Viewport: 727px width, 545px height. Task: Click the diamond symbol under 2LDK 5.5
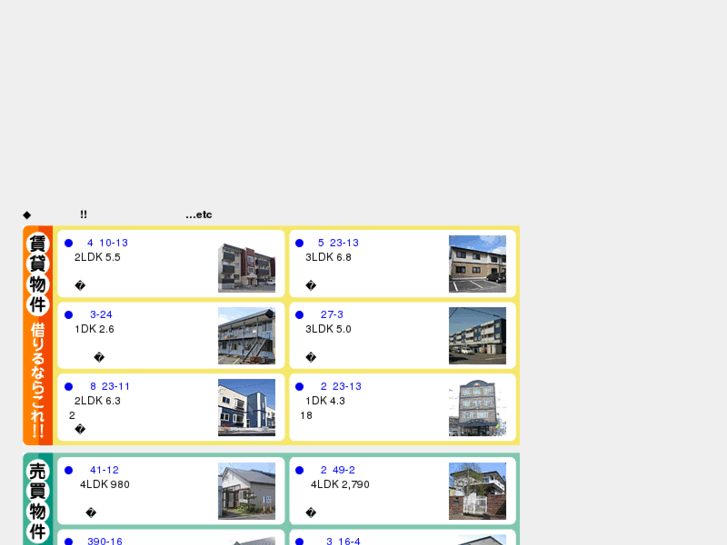[80, 286]
